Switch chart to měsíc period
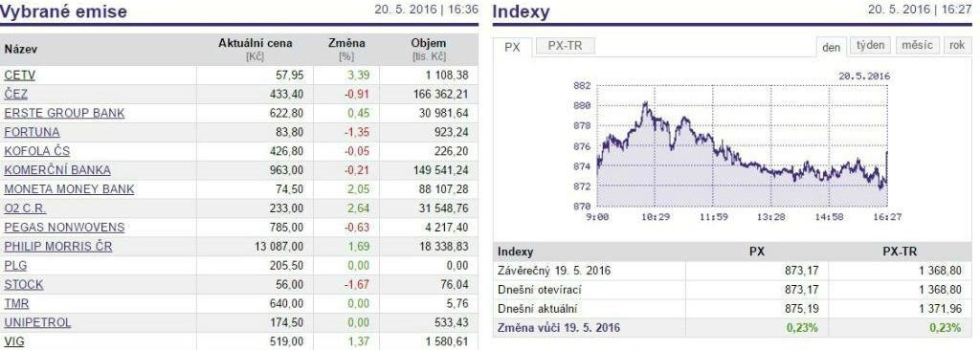Screen dimensions: 980x350 (x=918, y=46)
